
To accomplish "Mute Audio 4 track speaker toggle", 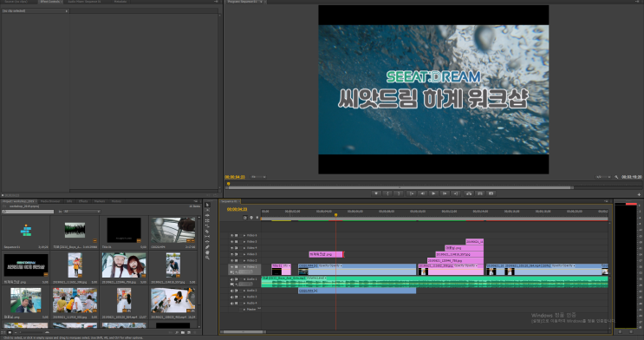I will (231, 303).
